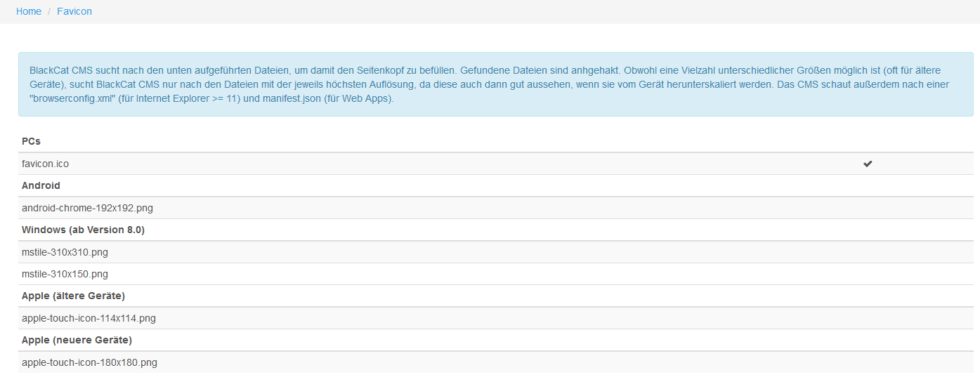This screenshot has width=980, height=382.
Task: Select the favicon.ico file row
Action: coord(46,164)
